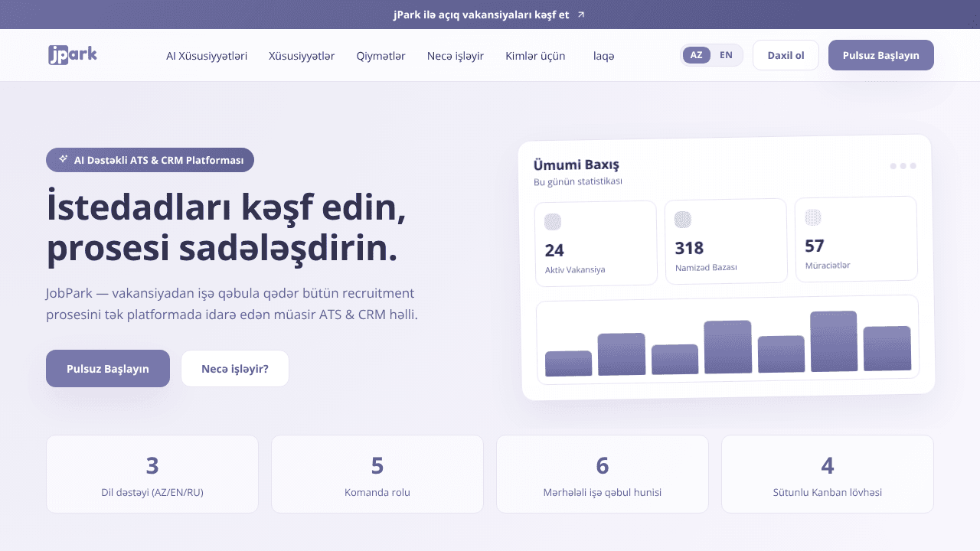
Task: Select the 24 Aktiv Vakansiya card
Action: point(596,243)
